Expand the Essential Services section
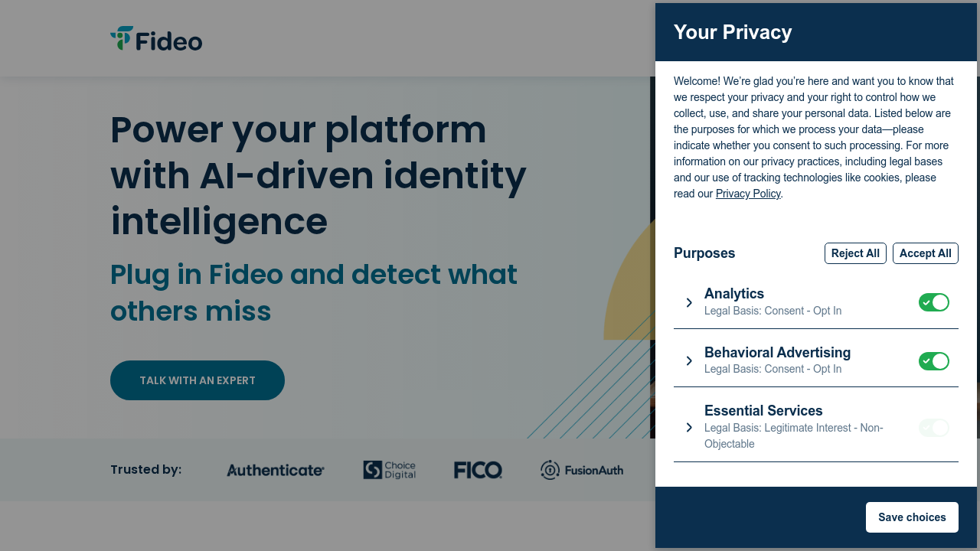This screenshot has height=551, width=980. (x=689, y=427)
